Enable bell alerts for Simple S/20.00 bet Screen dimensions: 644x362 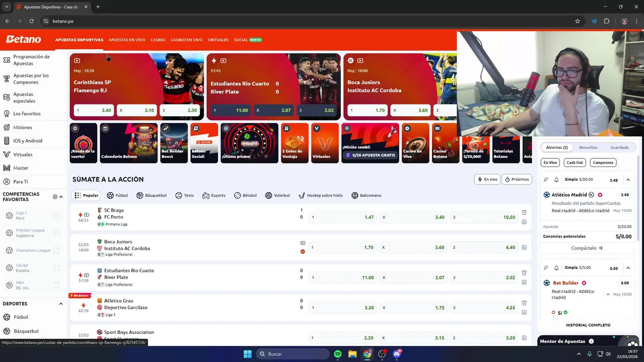(556, 179)
